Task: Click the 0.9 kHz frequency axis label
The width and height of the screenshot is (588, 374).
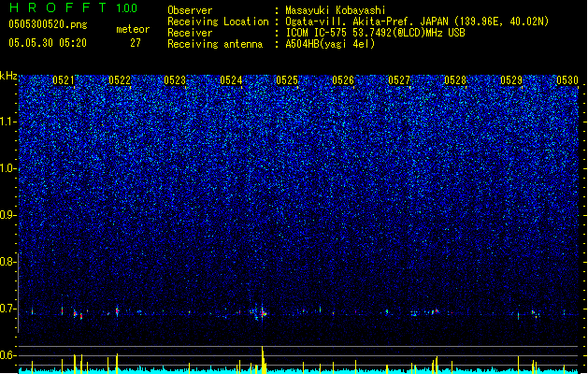Action: coord(7,215)
